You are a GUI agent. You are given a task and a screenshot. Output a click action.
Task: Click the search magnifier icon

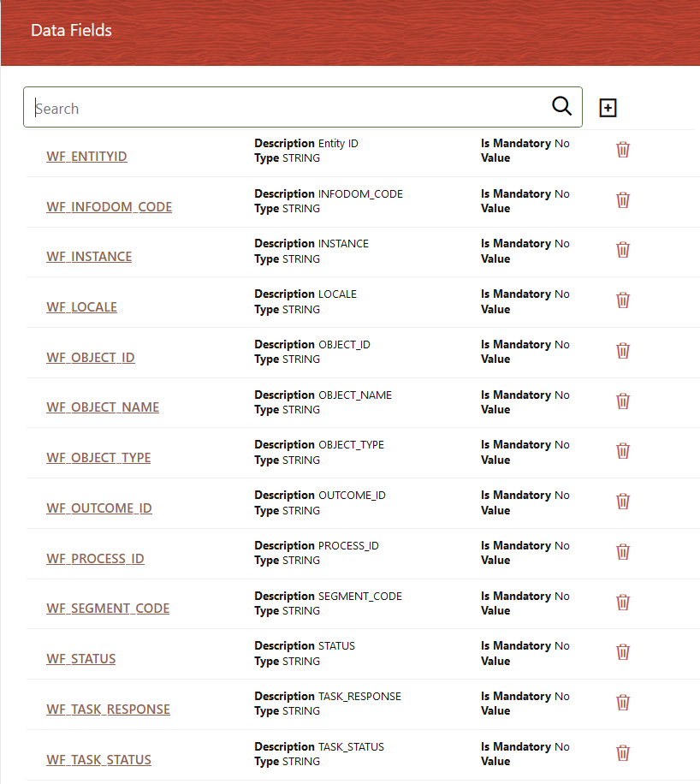[x=561, y=106]
